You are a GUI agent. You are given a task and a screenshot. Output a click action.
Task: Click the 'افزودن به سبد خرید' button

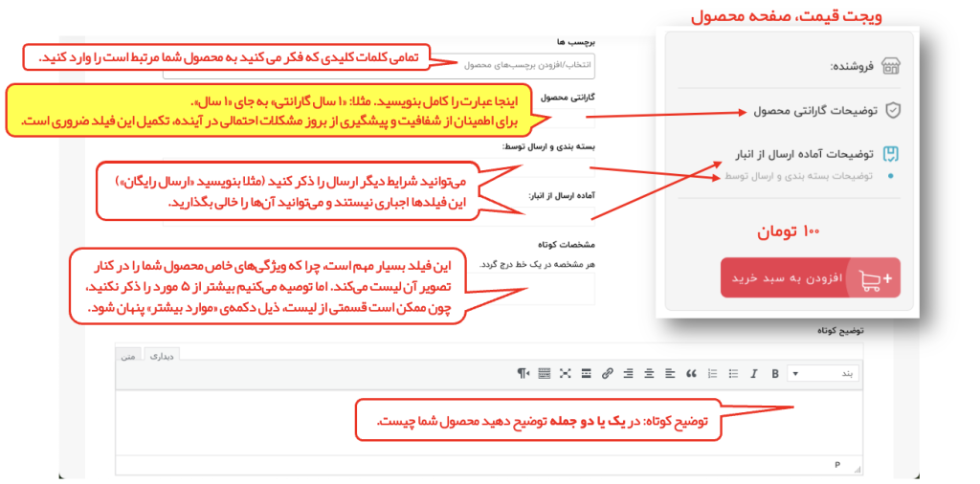(x=810, y=277)
